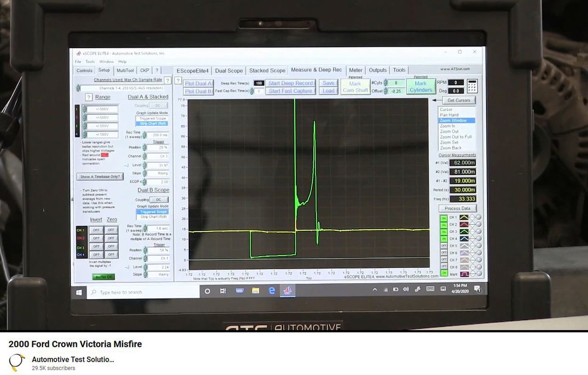Click Start Deep Record button
This screenshot has height=375, width=588.
(x=290, y=83)
